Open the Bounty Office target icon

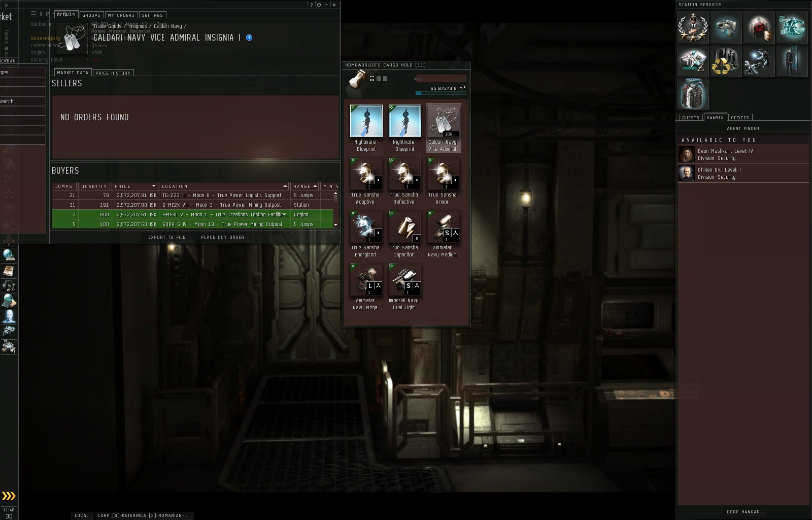758,27
